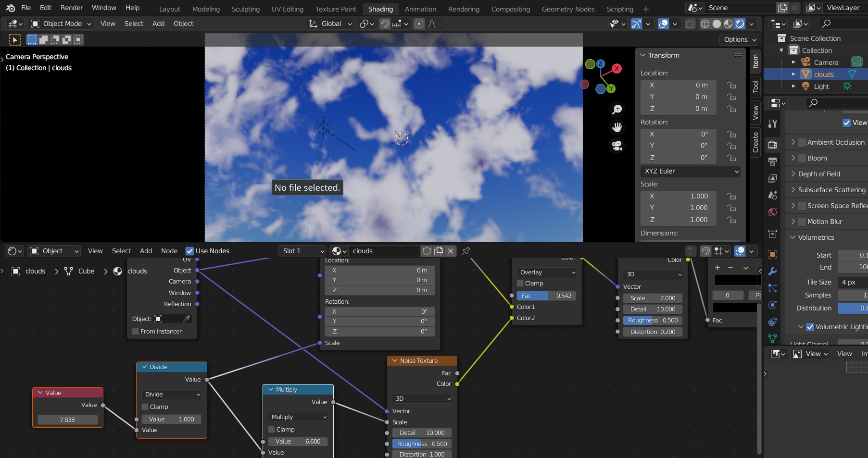Enable Clamp in the Multiply node
Screen dimensions: 868x458
click(272, 429)
